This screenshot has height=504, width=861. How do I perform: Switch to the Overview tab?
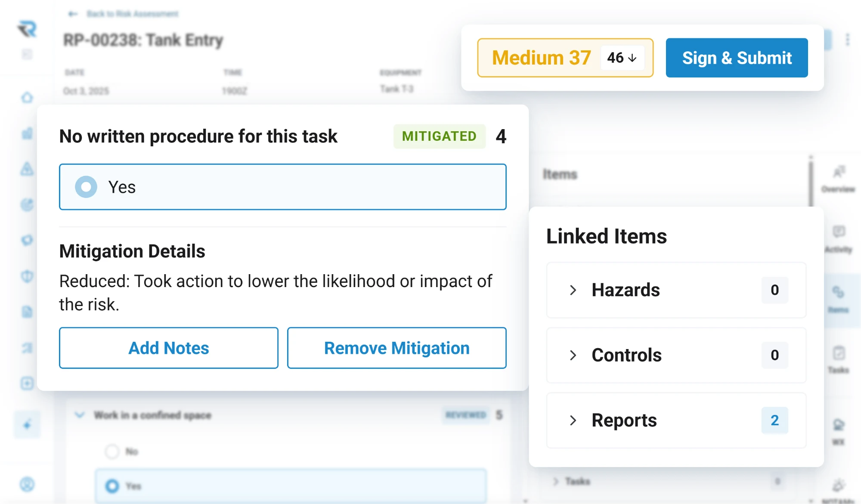838,179
